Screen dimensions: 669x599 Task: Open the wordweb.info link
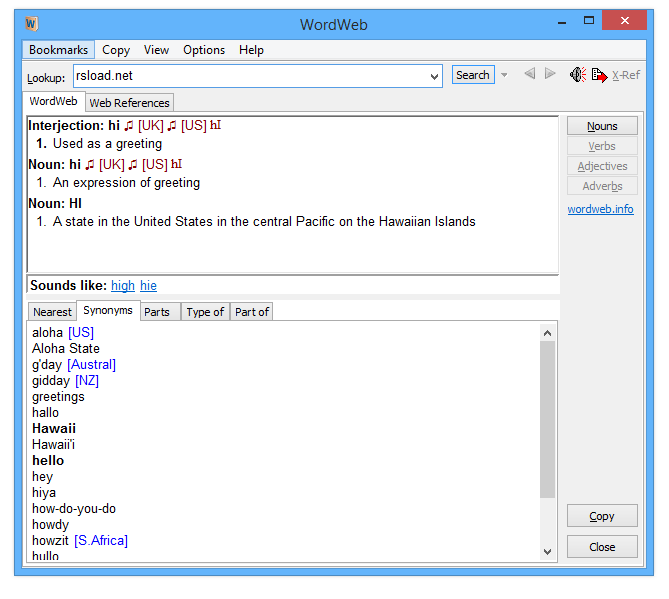point(600,210)
